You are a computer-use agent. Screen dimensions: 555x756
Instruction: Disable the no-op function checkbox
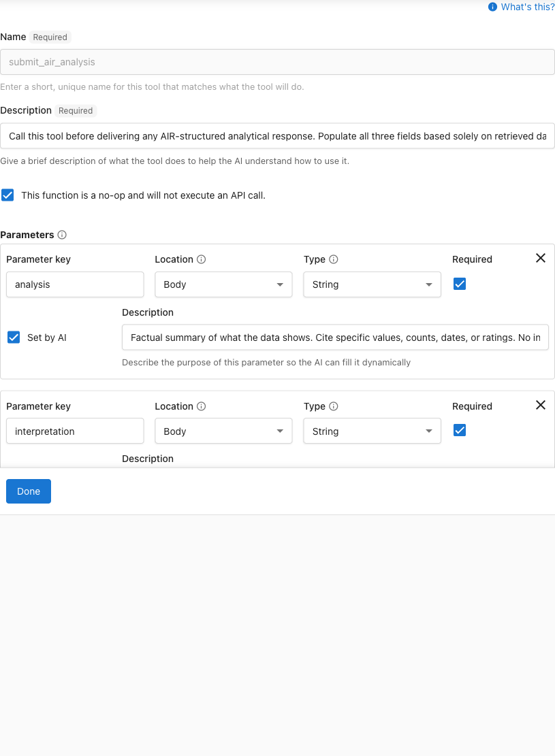click(x=7, y=195)
